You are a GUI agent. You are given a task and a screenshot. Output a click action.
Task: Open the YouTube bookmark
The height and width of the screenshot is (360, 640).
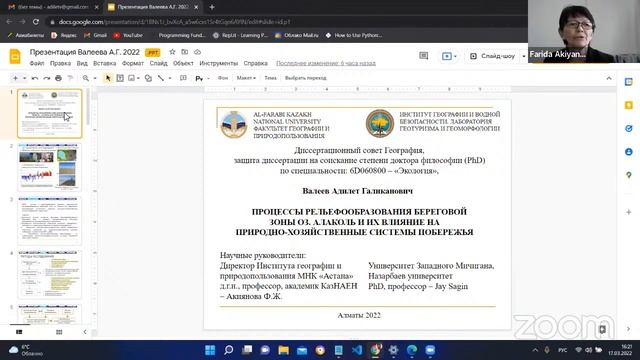click(128, 36)
